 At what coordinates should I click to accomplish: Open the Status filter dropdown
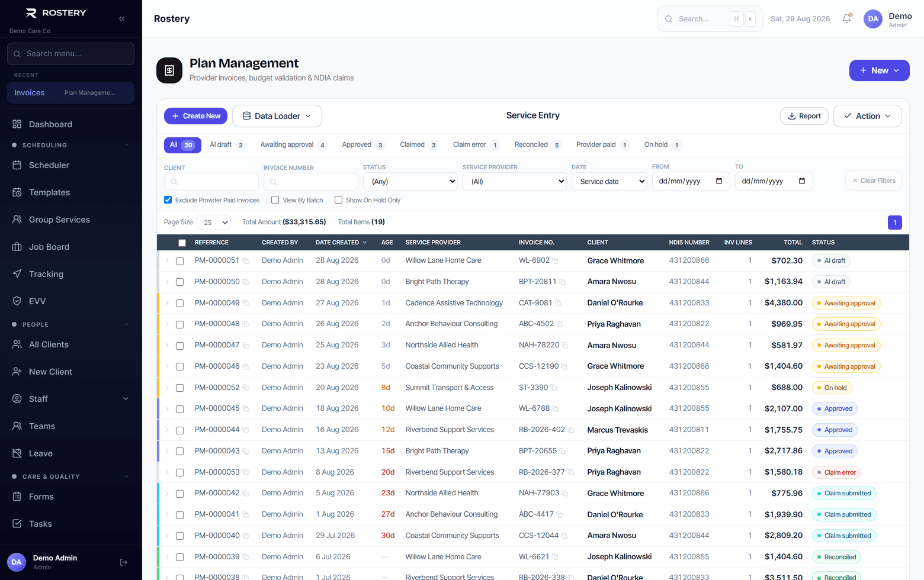[410, 181]
